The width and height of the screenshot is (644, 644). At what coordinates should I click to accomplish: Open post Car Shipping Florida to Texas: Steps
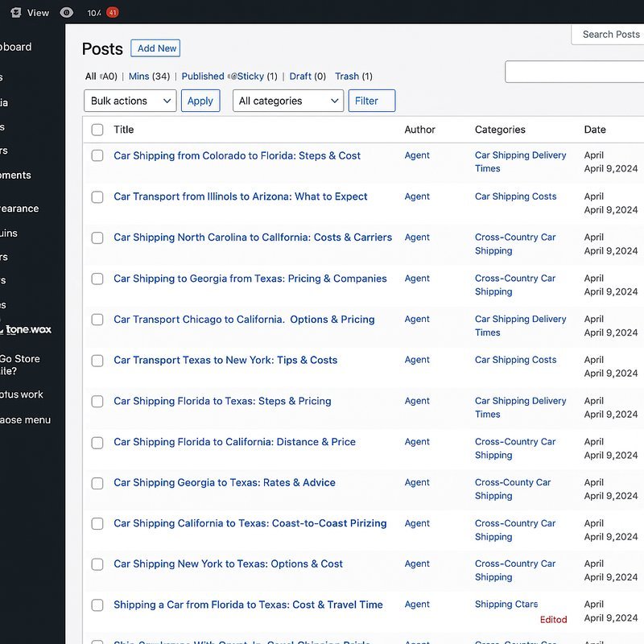click(222, 401)
